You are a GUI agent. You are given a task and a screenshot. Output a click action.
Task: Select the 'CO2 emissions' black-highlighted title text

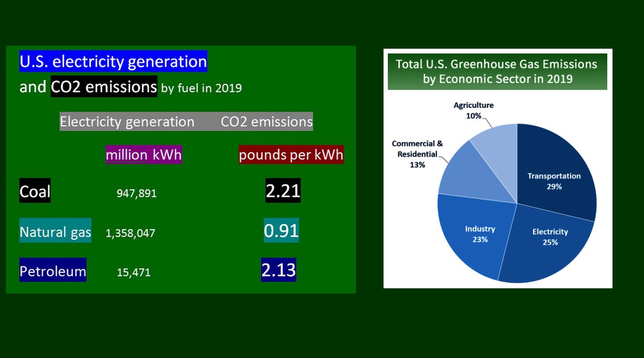pyautogui.click(x=104, y=87)
